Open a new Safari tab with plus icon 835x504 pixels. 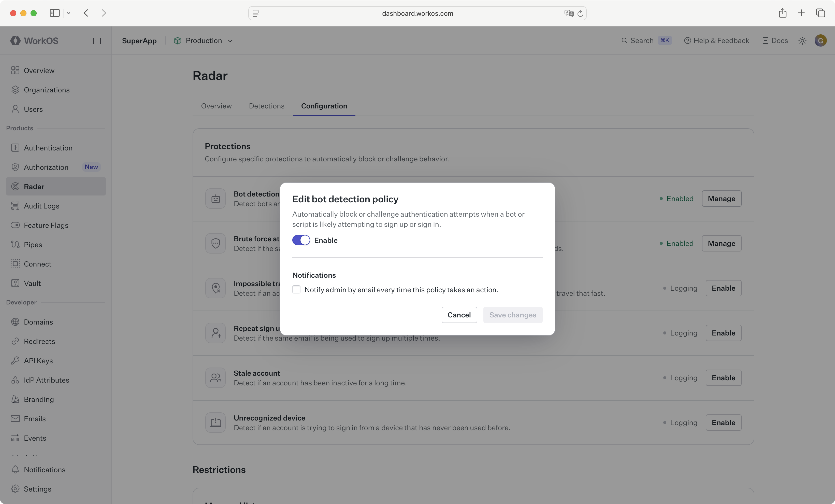click(x=801, y=13)
